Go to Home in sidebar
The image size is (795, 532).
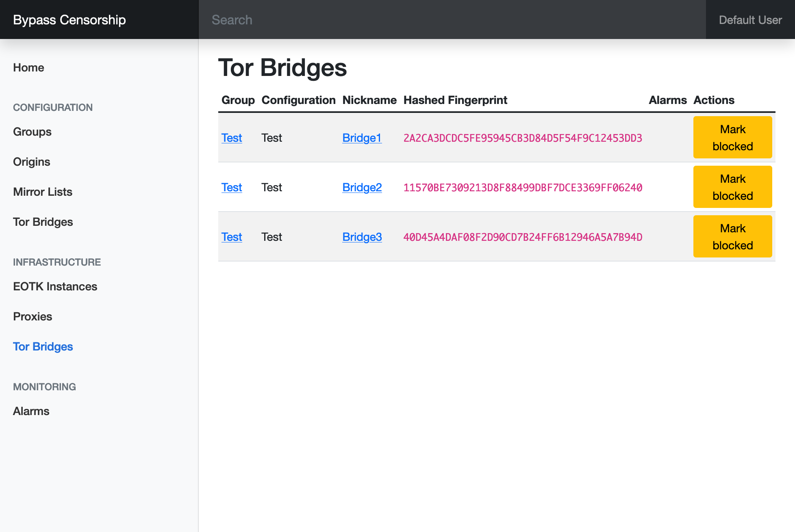click(x=28, y=67)
